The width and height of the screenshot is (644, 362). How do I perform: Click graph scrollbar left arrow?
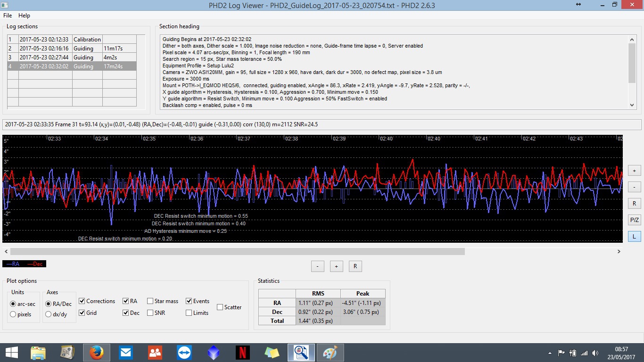pyautogui.click(x=6, y=252)
